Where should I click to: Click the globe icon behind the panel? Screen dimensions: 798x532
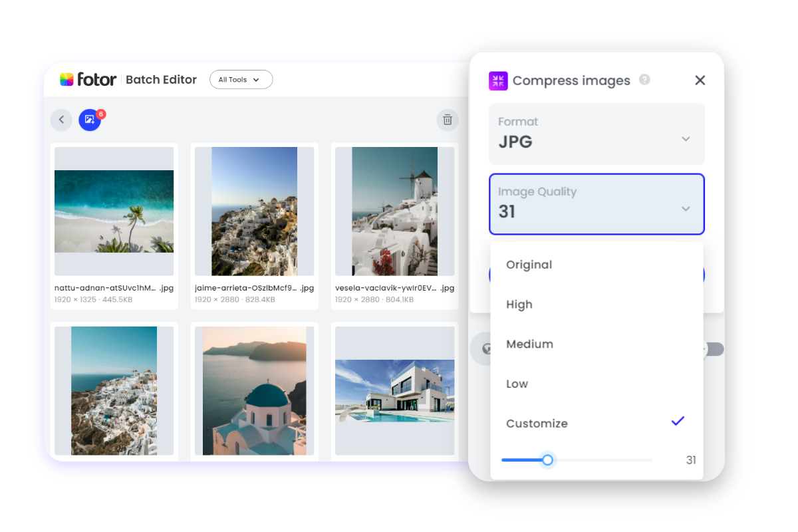click(x=489, y=348)
